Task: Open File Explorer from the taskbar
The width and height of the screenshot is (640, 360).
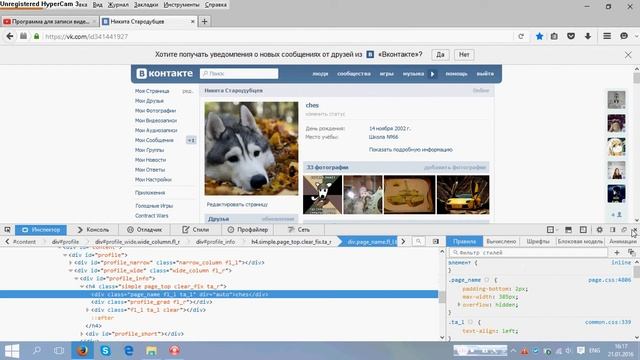Action: [x=151, y=351]
